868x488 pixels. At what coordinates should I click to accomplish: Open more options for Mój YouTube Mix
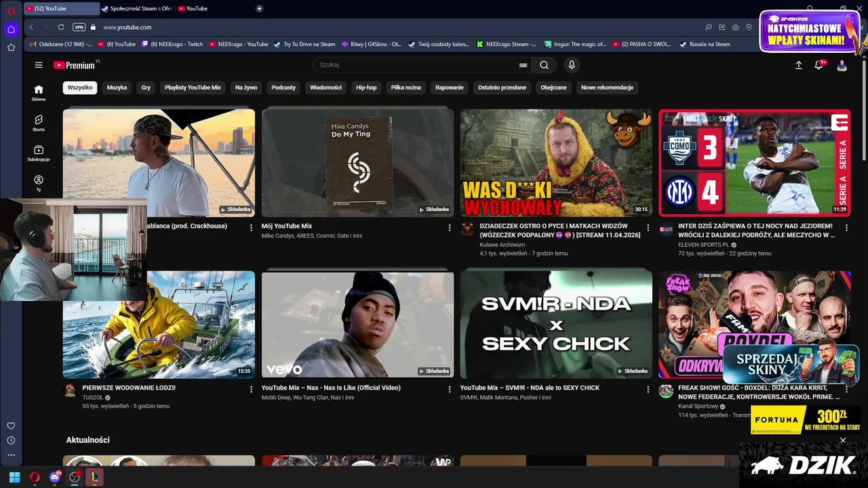pyautogui.click(x=449, y=228)
